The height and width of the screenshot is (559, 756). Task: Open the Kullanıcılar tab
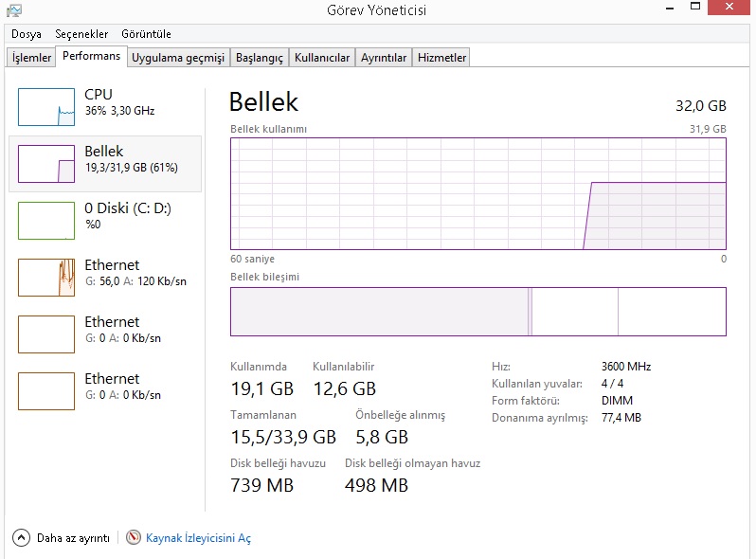pyautogui.click(x=322, y=58)
